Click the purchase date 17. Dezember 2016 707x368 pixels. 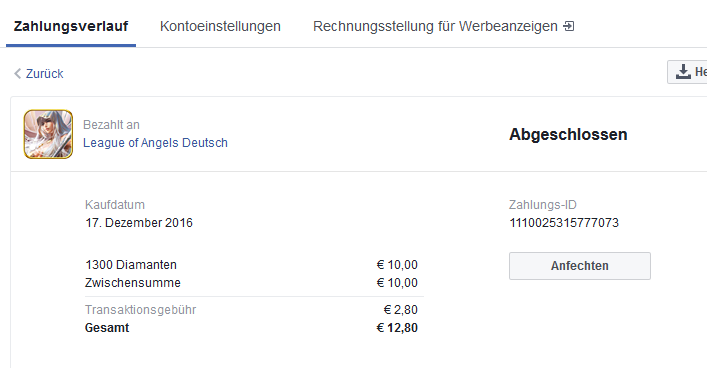tap(139, 223)
